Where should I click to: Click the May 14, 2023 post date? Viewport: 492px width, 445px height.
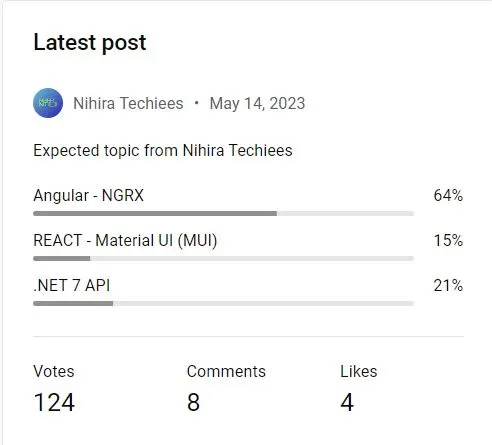tap(257, 104)
